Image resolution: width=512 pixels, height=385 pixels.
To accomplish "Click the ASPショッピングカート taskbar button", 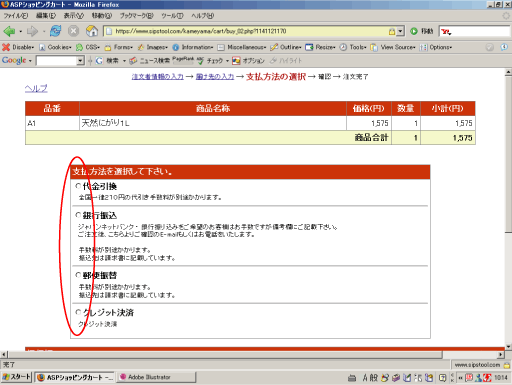I will (75, 377).
